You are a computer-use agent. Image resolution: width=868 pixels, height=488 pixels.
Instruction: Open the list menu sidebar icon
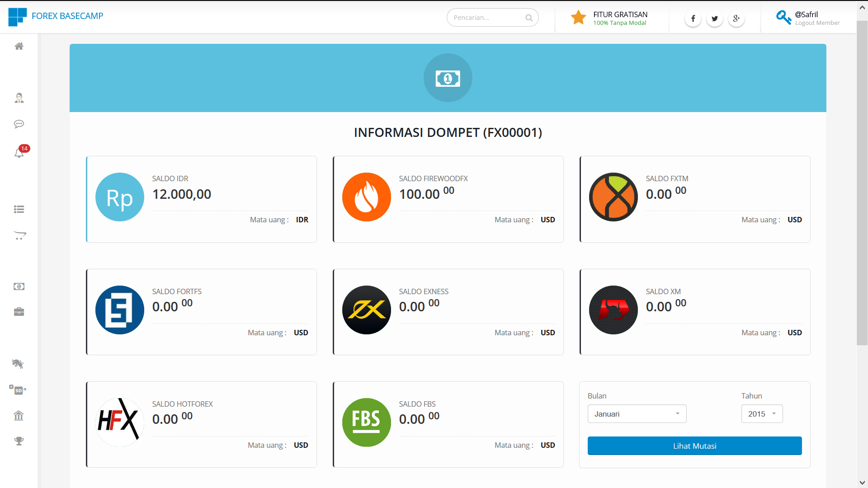tap(19, 209)
